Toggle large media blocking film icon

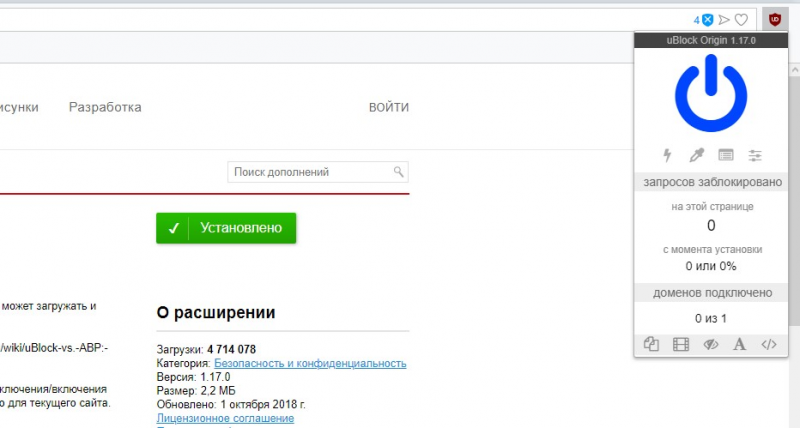pos(681,344)
